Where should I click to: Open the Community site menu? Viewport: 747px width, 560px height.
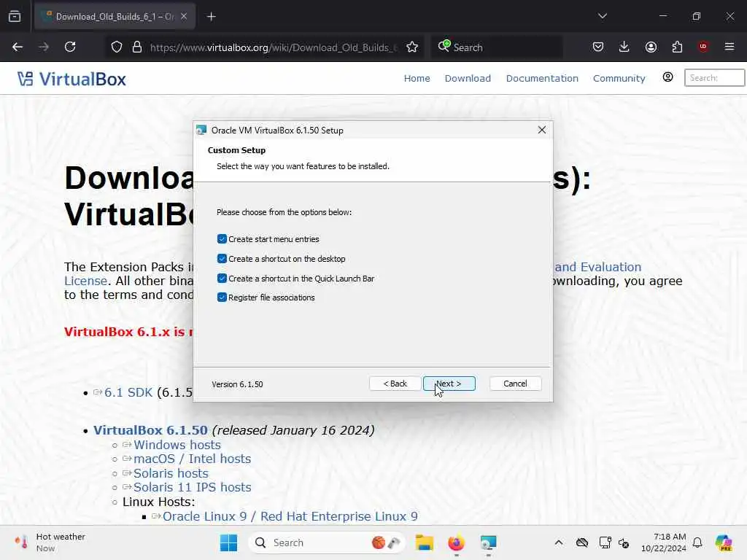coord(619,79)
